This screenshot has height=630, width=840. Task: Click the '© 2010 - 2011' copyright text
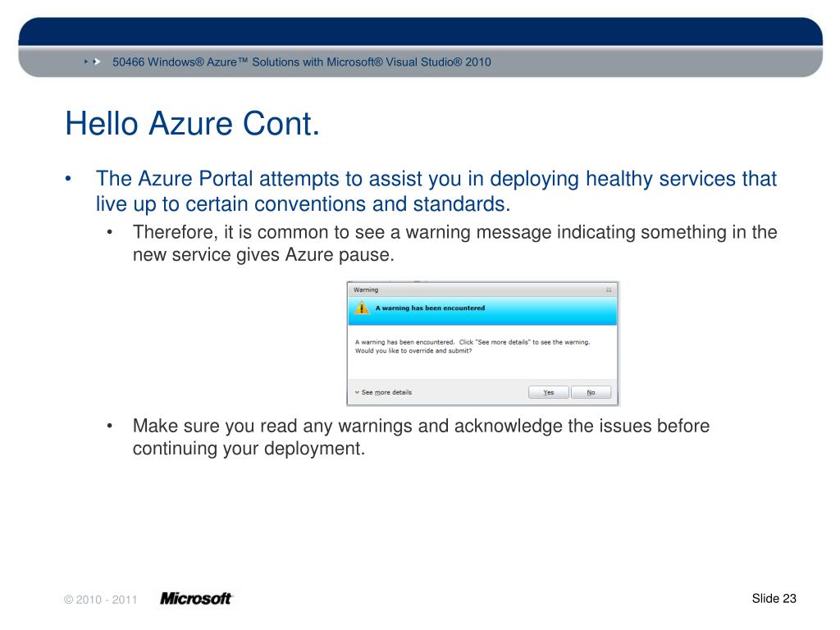click(x=101, y=600)
